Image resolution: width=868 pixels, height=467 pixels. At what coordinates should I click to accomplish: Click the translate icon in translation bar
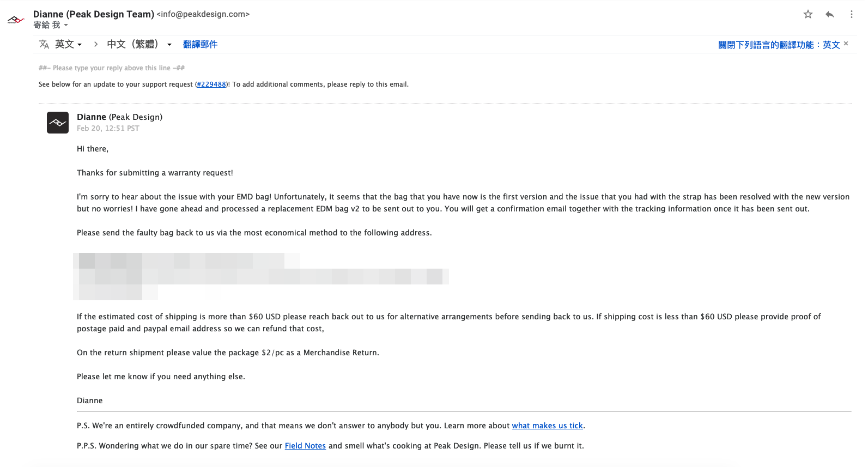click(44, 44)
